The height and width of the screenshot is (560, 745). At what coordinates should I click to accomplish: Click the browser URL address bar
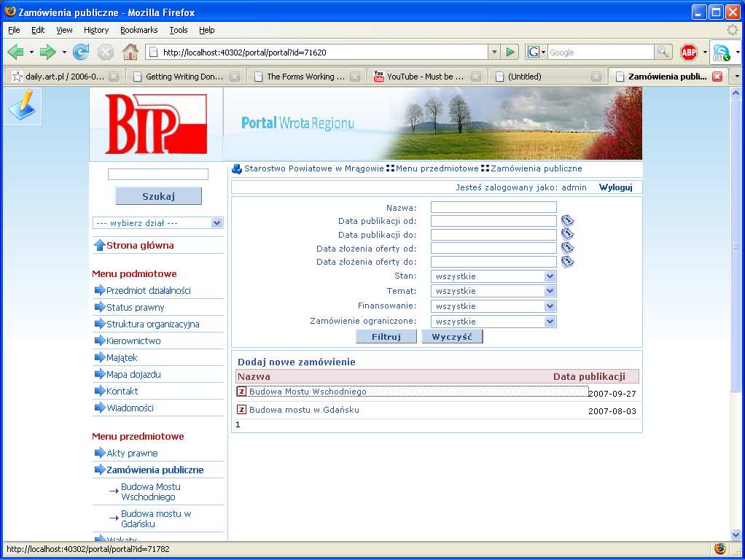coord(319,52)
